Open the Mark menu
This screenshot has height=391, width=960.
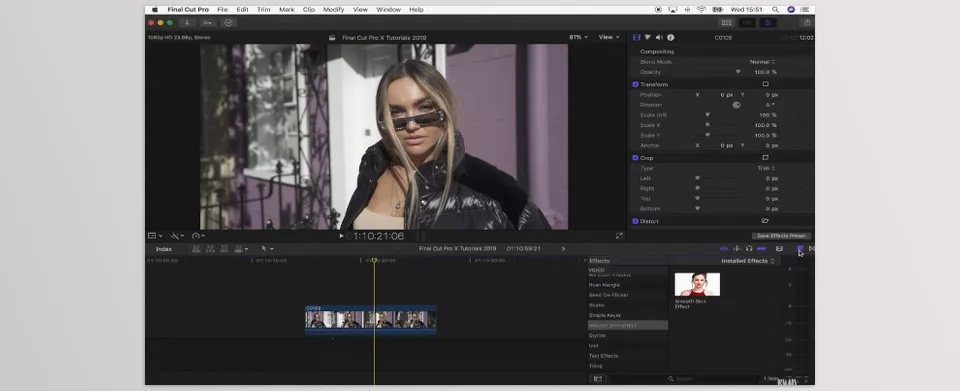point(287,10)
